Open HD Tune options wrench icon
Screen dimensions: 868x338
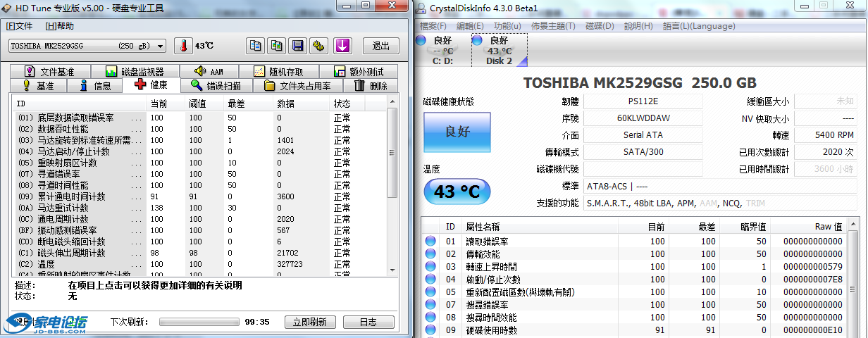[x=319, y=46]
